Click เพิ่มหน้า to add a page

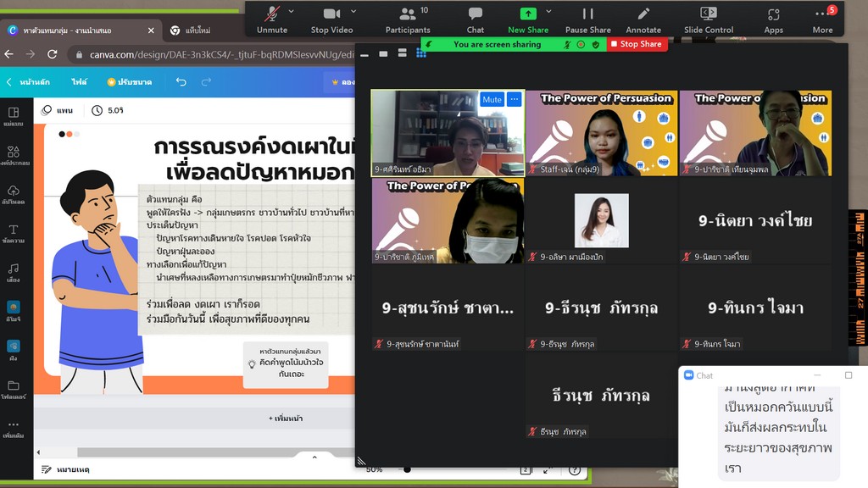[286, 419]
